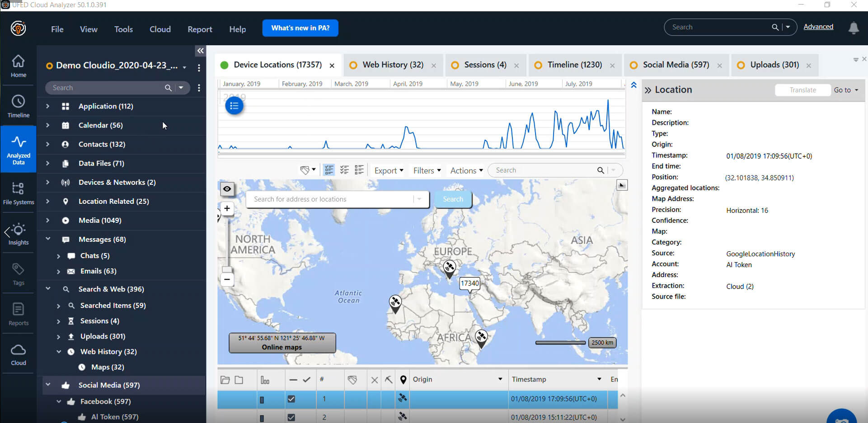Click the uncheck list toolbar icon
Image resolution: width=868 pixels, height=423 pixels.
click(359, 170)
